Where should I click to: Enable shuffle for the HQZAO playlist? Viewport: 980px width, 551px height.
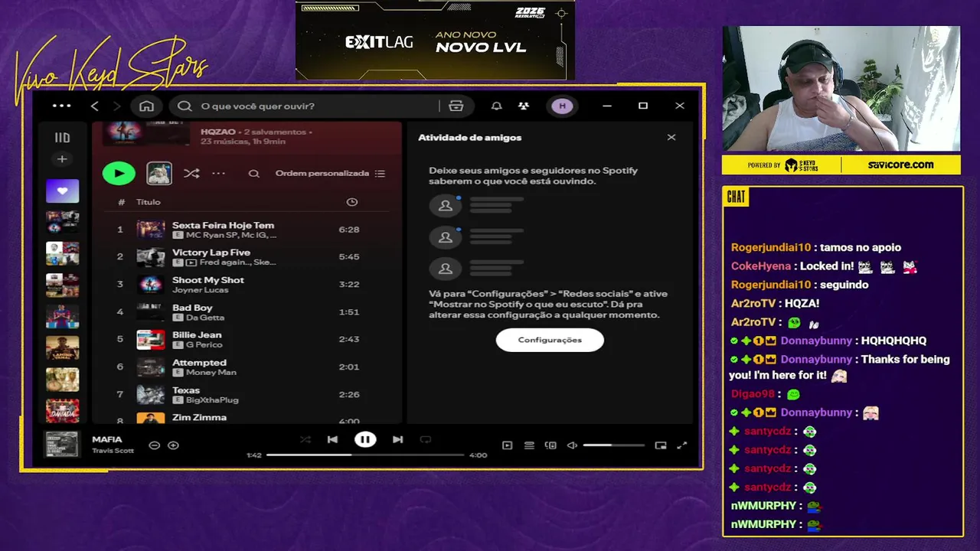coord(191,174)
